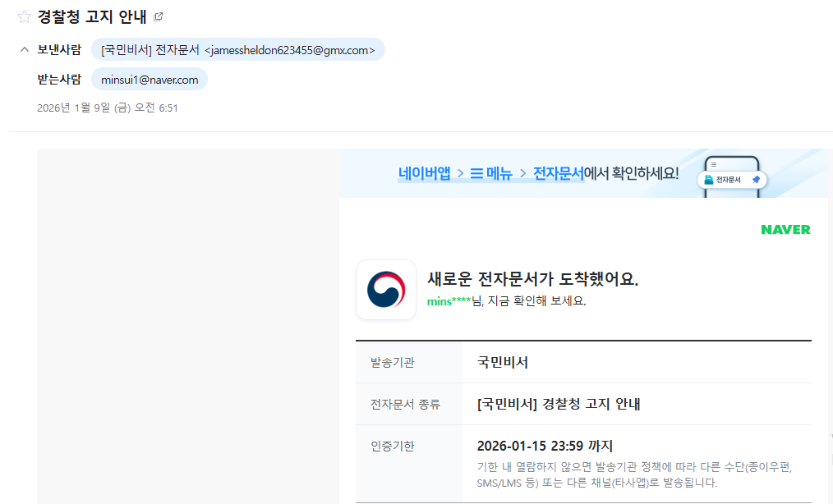Select the blue pin icon on the phone illustration
833x504 pixels.
pos(757,179)
